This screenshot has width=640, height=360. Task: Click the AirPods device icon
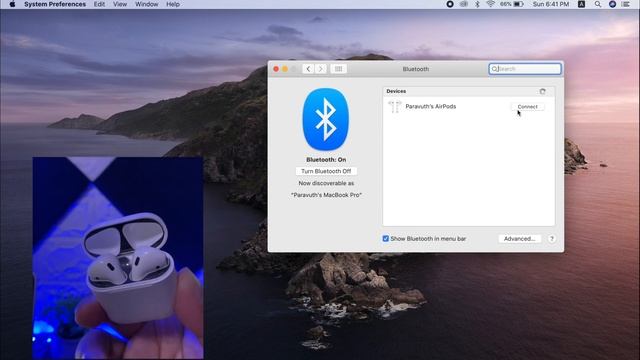395,107
